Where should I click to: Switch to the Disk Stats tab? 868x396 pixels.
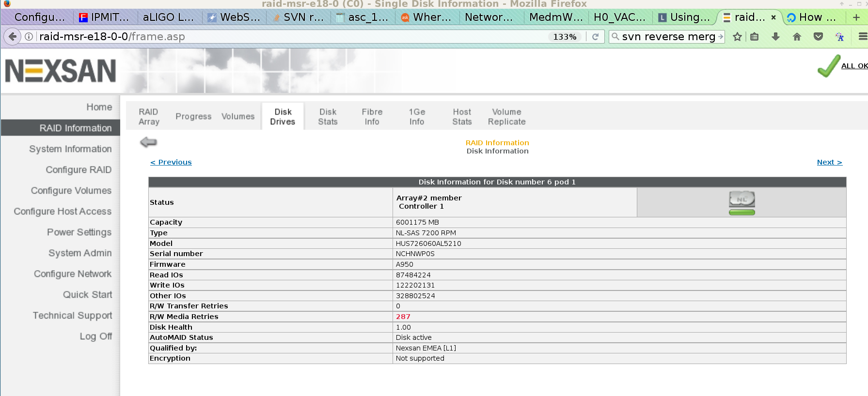coord(328,117)
